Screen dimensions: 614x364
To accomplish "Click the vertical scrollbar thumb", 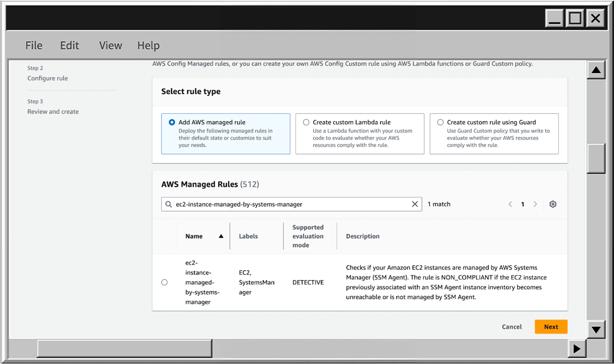I will point(596,159).
